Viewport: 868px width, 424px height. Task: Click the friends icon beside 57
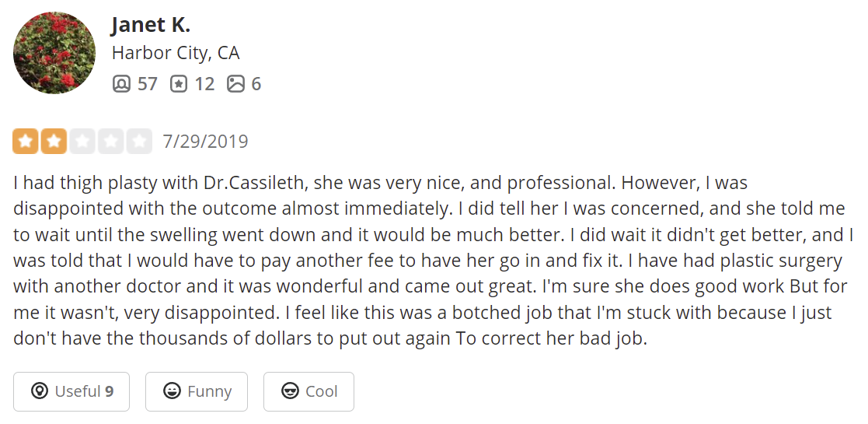[x=121, y=84]
